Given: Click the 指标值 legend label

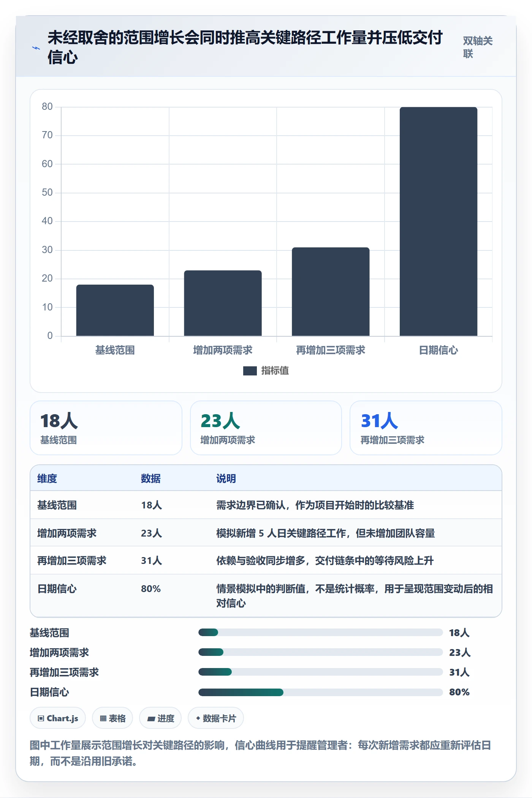Looking at the screenshot, I should 275,371.
